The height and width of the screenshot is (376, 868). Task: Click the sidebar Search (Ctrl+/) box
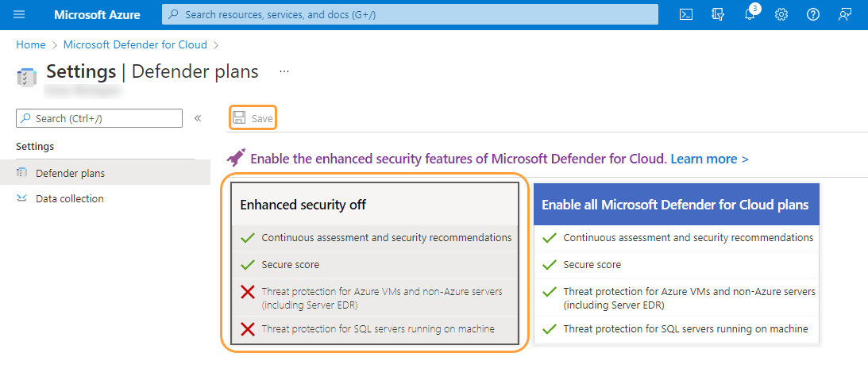pyautogui.click(x=99, y=118)
